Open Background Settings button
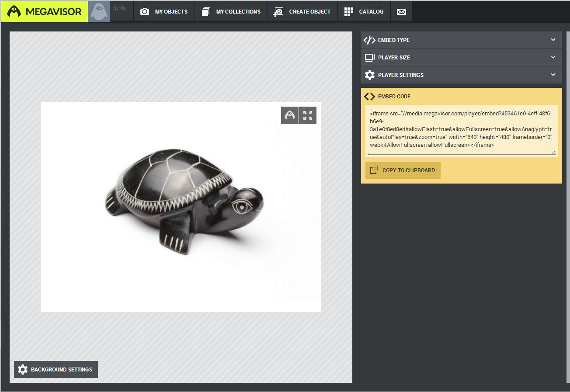 click(56, 369)
